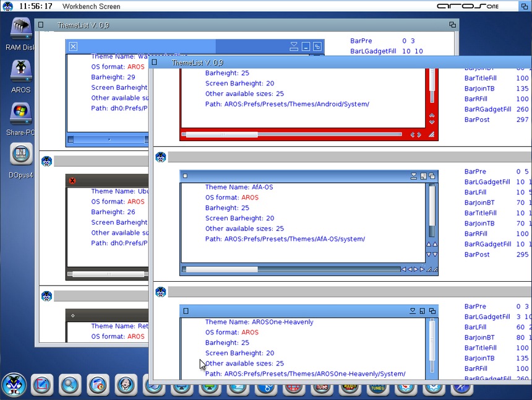Click the 11:56:17 clock in screen bar
The image size is (532, 400).
[36, 6]
